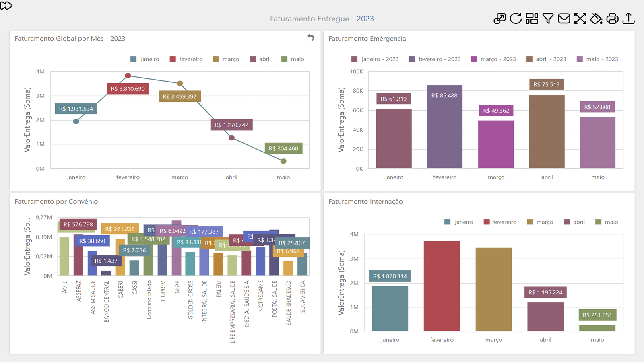Image resolution: width=644 pixels, height=362 pixels.
Task: Toggle fevereiro - 2023 legend in Emêrgencia chart
Action: pyautogui.click(x=435, y=59)
